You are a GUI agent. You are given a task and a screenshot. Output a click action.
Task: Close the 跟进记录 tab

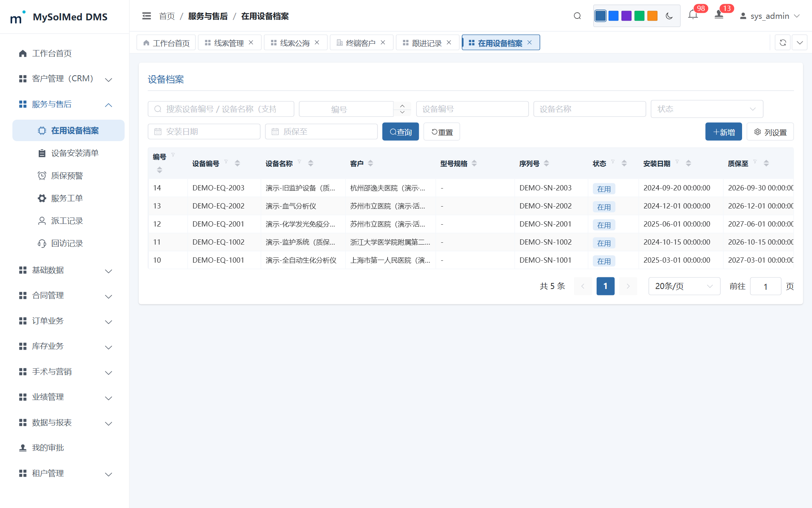pyautogui.click(x=449, y=43)
